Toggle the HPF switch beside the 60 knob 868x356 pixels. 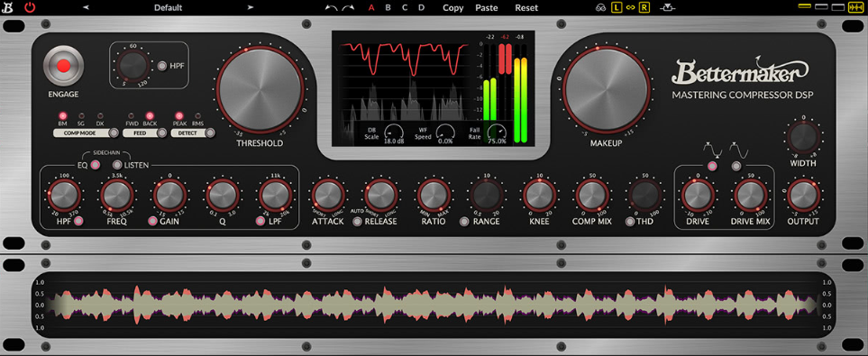point(162,66)
